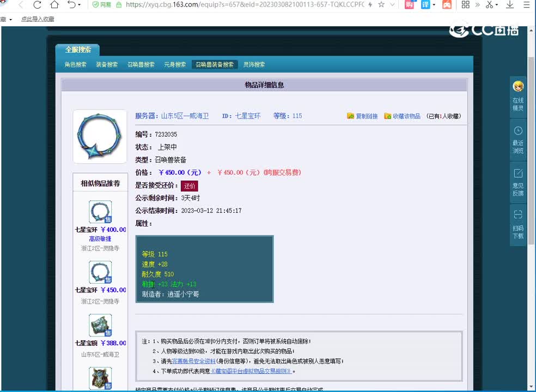Screen dimensions: 536x392
Task: Bookmark page with star icon
Action: 381,5
